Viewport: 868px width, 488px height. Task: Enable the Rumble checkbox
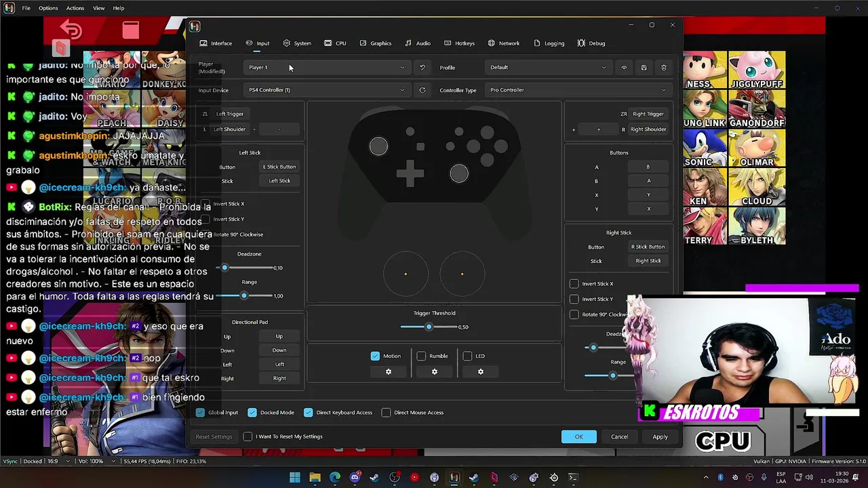pos(421,356)
